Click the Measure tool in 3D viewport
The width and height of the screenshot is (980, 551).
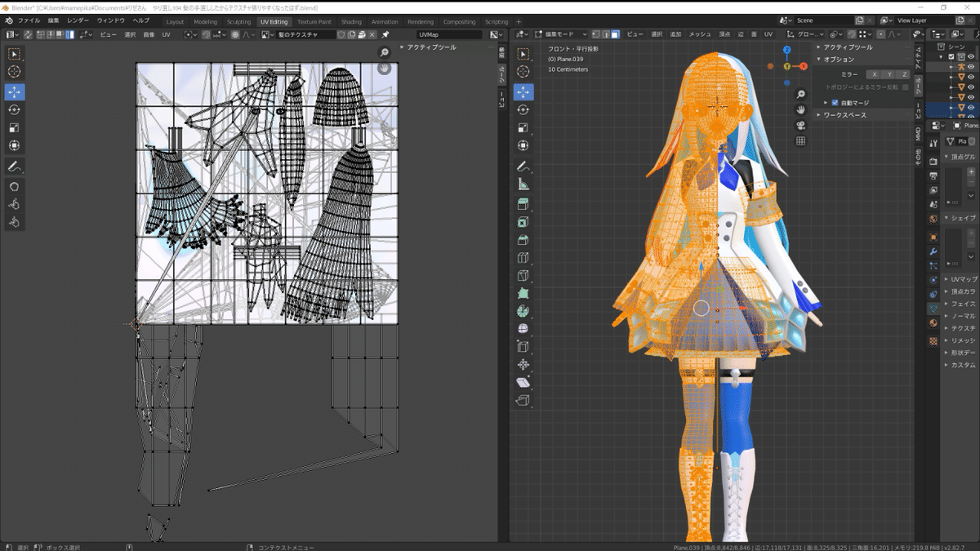523,184
